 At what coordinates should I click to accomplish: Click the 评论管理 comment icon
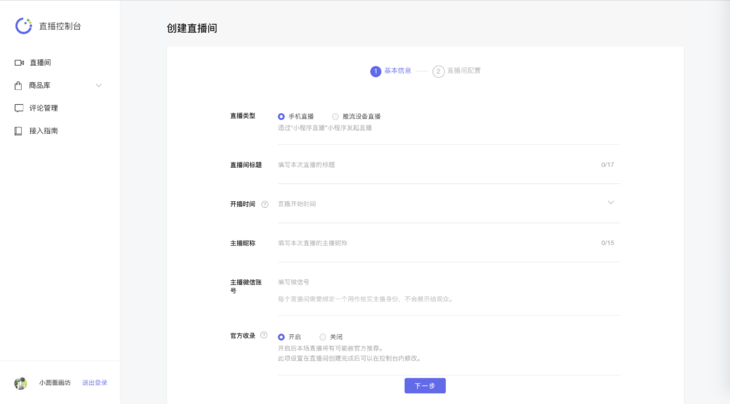(19, 108)
